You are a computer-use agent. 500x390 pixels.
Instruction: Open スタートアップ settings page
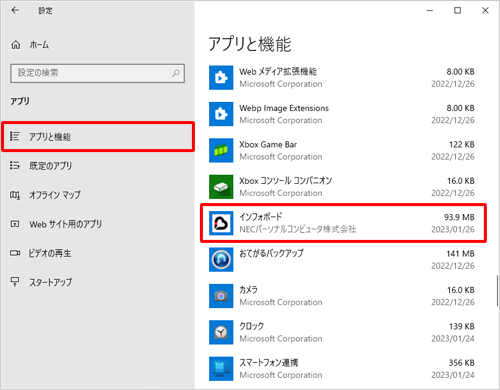(x=50, y=282)
